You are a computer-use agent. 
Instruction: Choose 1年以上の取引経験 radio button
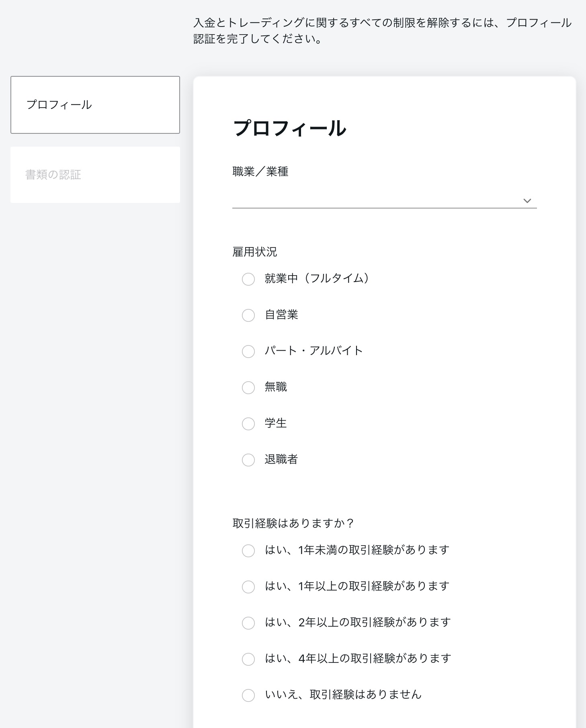click(x=248, y=587)
